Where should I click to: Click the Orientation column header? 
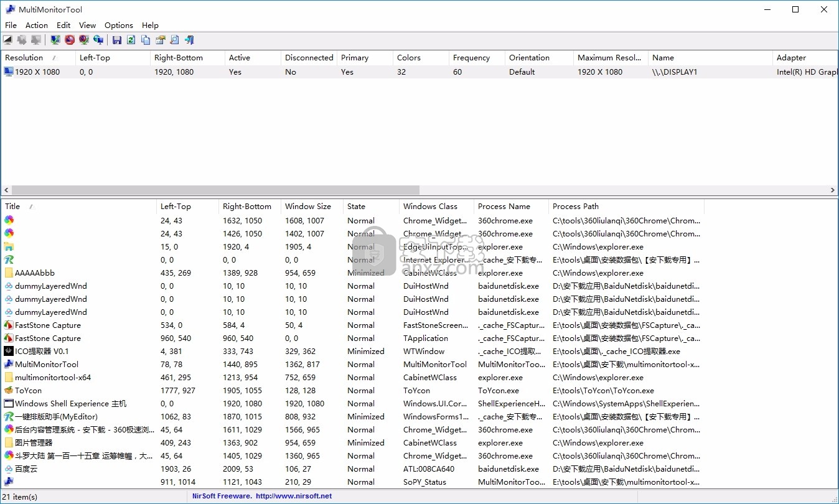point(539,57)
